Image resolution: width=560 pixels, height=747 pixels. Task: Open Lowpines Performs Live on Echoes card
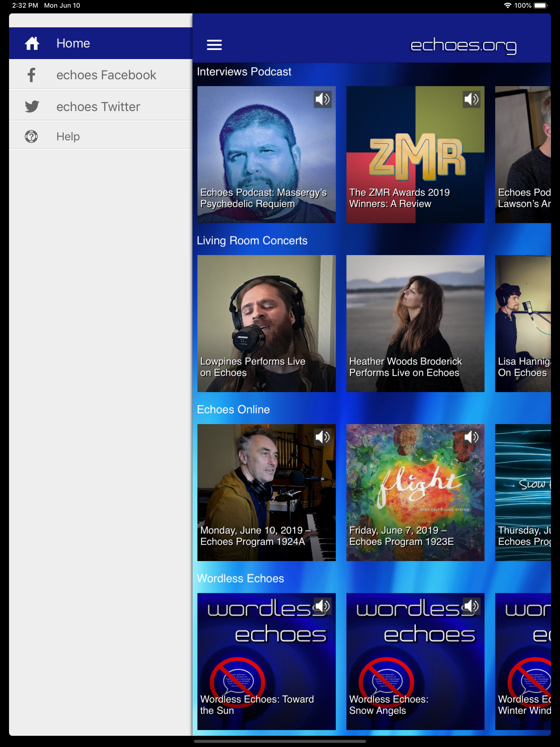[267, 323]
